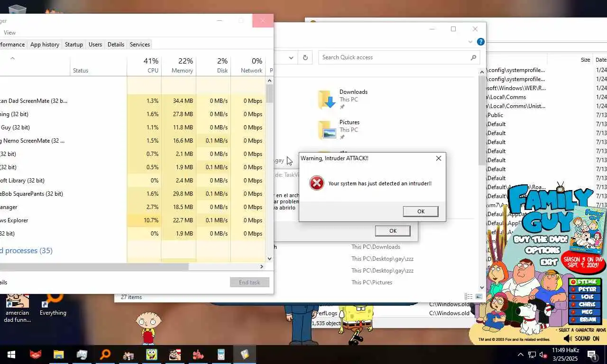Screen dimensions: 607x364
Task: Select the Nemo ScreenMate process row
Action: point(132,141)
